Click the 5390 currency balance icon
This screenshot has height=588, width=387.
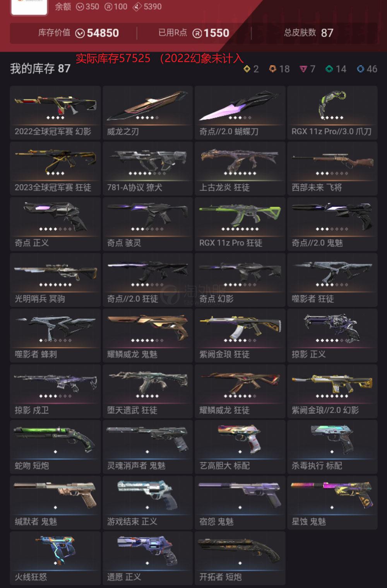(x=137, y=7)
